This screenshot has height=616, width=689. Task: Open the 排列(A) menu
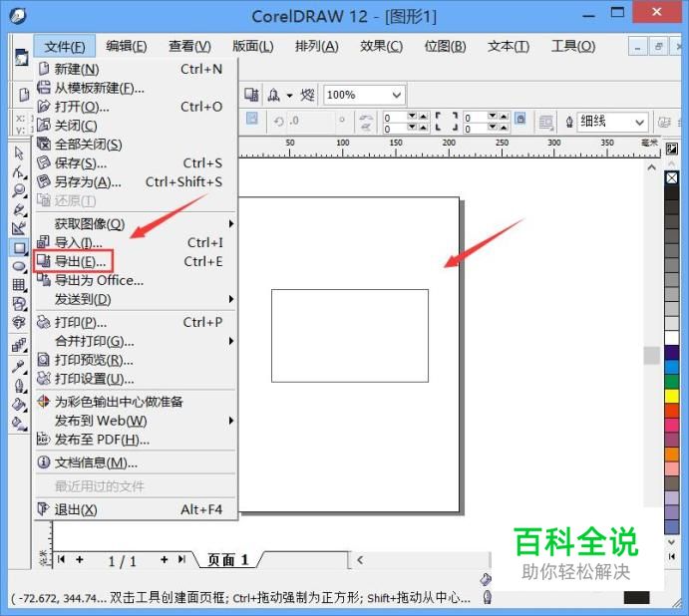pyautogui.click(x=316, y=46)
